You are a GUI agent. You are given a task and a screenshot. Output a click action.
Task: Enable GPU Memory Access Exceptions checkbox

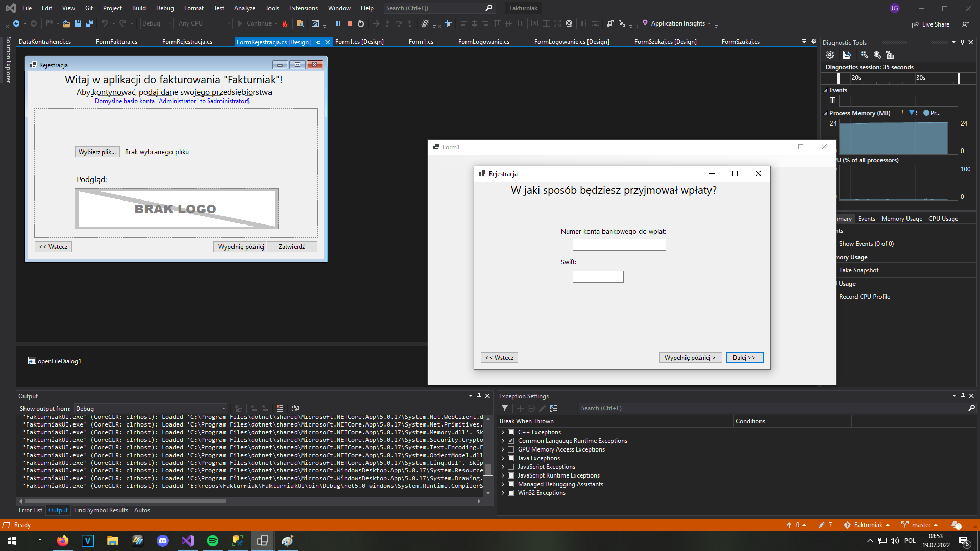(x=511, y=449)
